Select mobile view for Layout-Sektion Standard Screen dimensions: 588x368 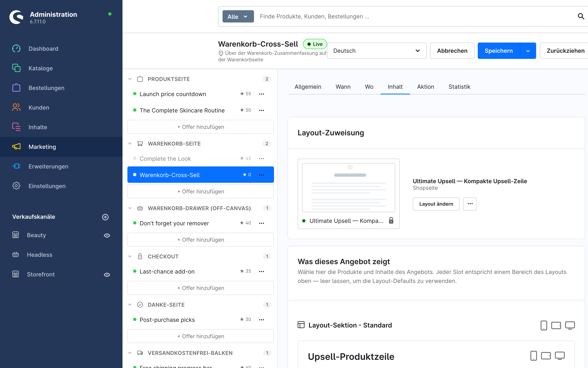544,325
